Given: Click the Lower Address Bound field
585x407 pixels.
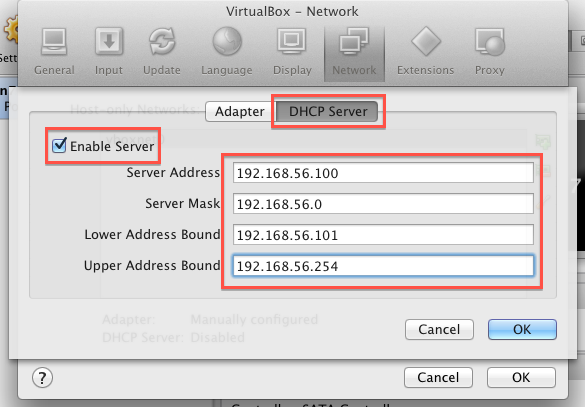Looking at the screenshot, I should 383,235.
